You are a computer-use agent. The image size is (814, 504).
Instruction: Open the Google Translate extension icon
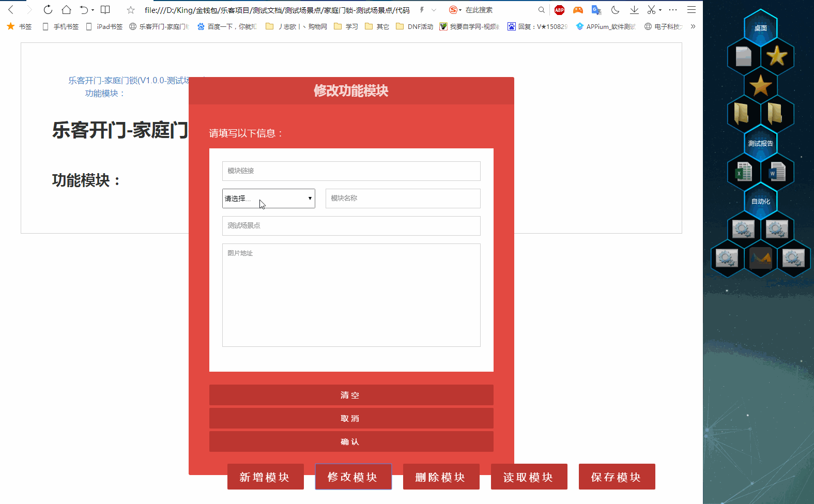596,10
